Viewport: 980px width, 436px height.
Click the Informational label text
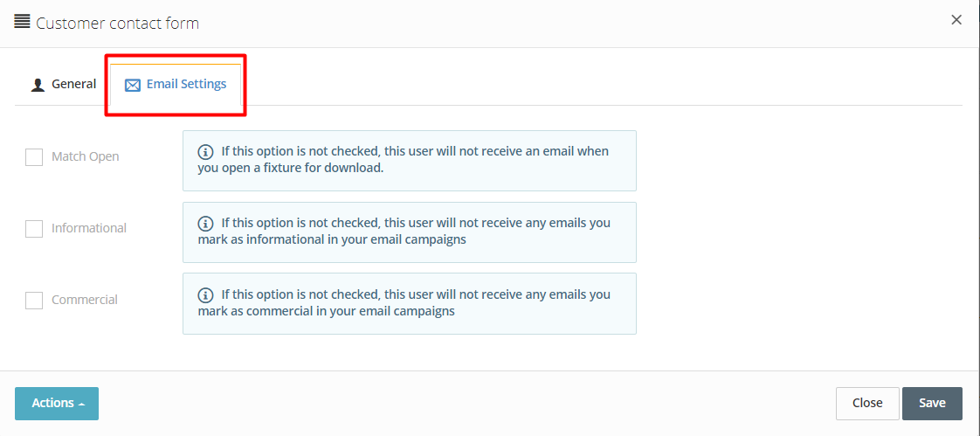(89, 228)
